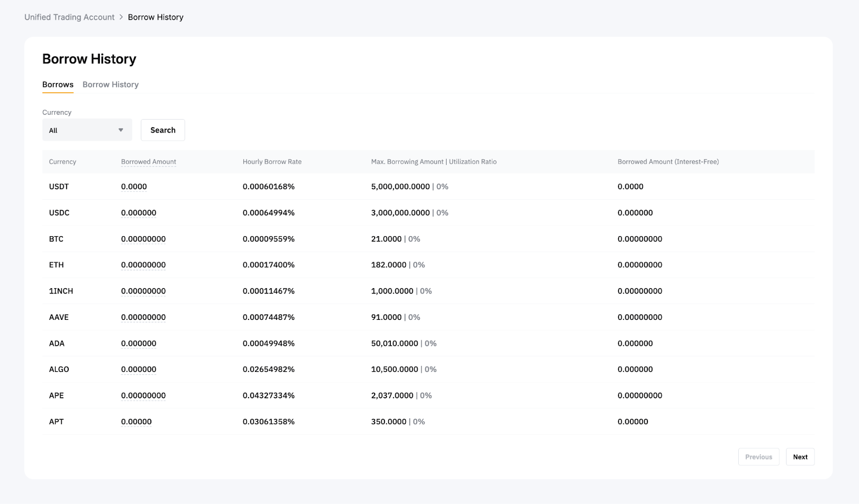
Task: Click the Borrowed Amount column header
Action: coord(149,162)
